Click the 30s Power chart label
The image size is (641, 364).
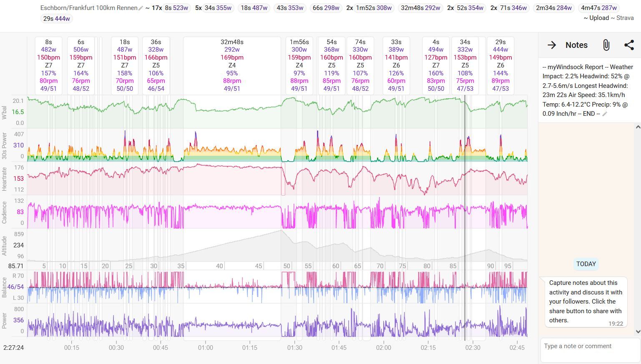click(x=4, y=145)
